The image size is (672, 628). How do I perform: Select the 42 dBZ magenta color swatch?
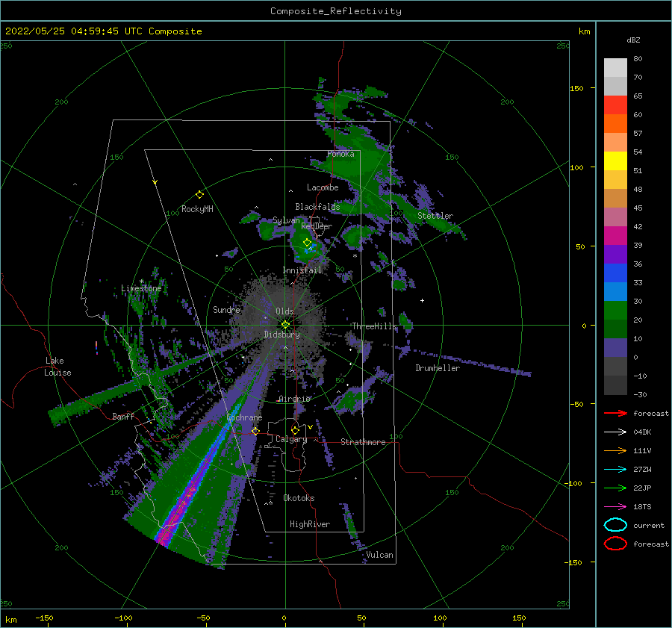click(x=615, y=236)
